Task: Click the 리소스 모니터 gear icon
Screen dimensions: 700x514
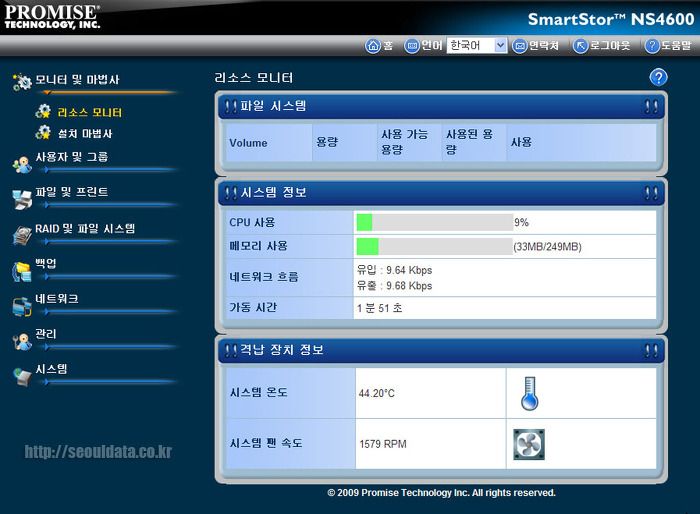Action: click(x=43, y=111)
